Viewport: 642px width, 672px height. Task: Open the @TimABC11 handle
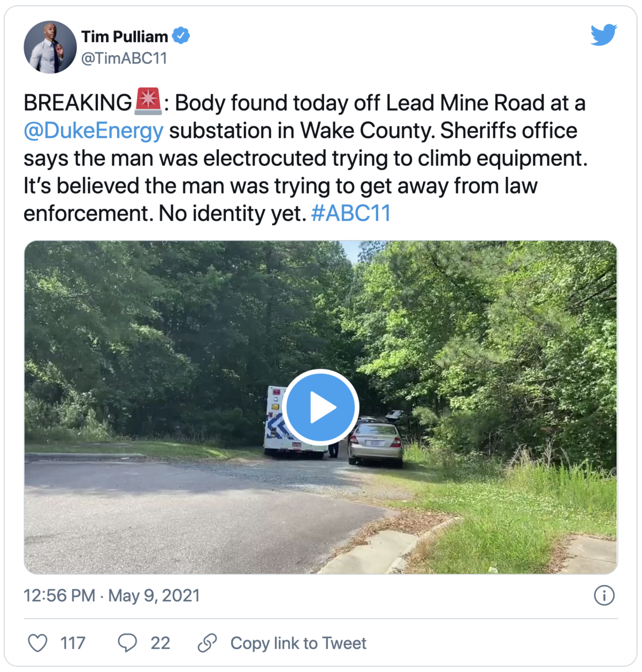click(124, 58)
